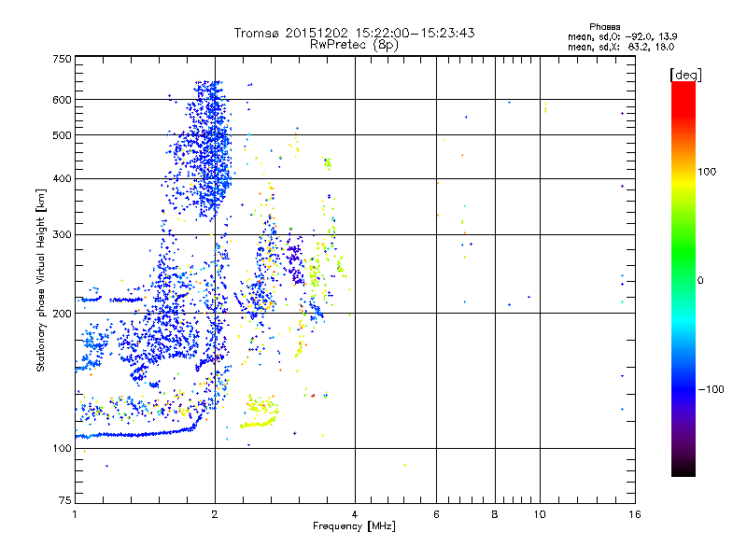This screenshot has width=747, height=560.
Task: Click the colorbar label '0'
Action: point(699,281)
